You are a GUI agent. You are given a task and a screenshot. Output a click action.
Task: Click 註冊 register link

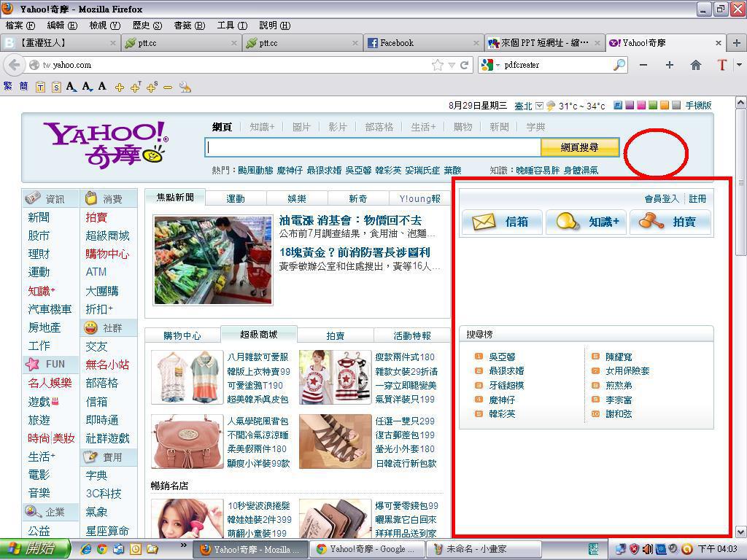pos(697,199)
